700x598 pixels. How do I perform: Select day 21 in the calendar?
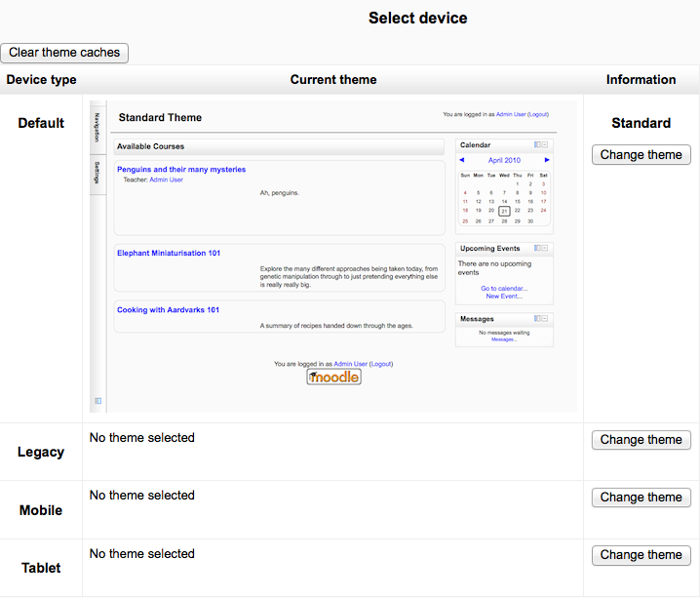click(x=504, y=212)
